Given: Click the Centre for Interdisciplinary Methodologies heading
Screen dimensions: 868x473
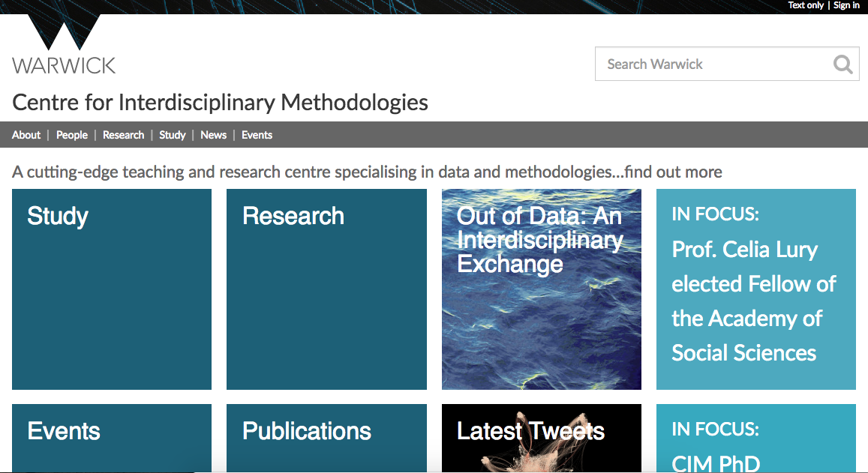Looking at the screenshot, I should tap(220, 102).
